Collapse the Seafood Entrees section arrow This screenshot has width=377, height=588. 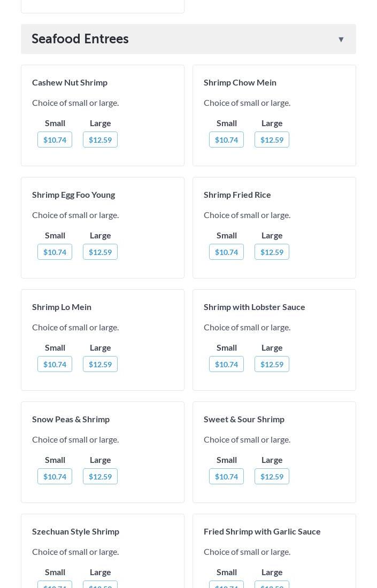coord(341,39)
